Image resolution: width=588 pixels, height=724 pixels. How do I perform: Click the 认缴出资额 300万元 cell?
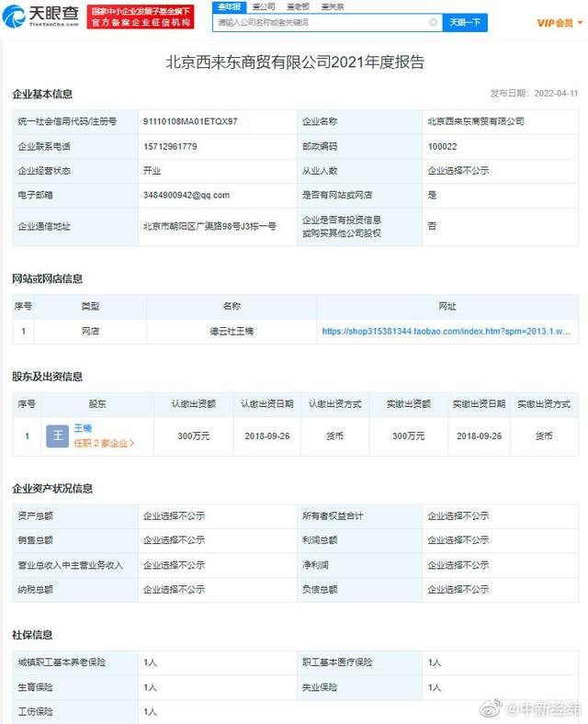tap(193, 436)
